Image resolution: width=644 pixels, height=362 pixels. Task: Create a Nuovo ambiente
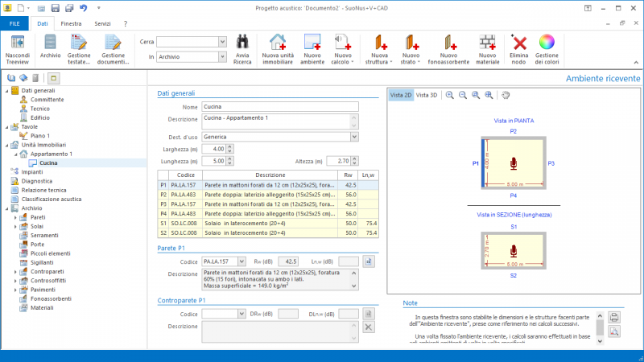tap(312, 49)
